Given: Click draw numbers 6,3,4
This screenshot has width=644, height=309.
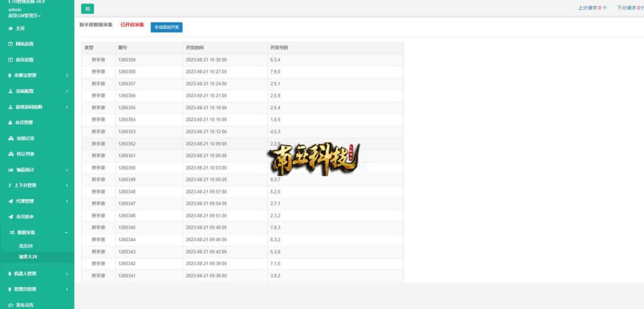Looking at the screenshot, I should tap(275, 60).
